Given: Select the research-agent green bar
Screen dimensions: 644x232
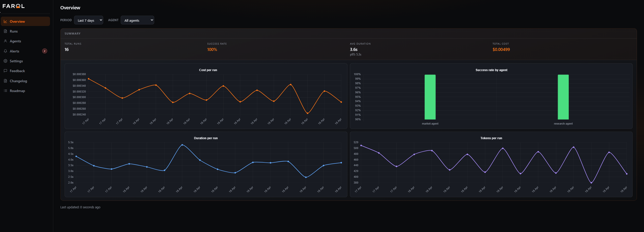Looking at the screenshot, I should 563,97.
